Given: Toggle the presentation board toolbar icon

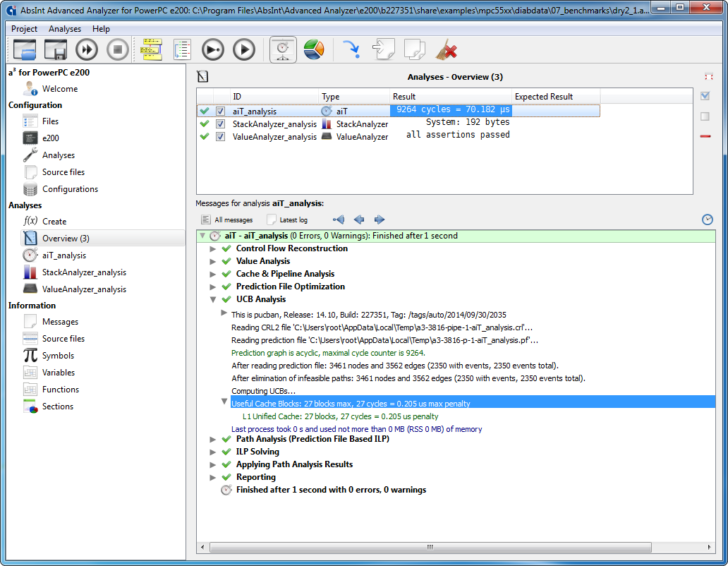Looking at the screenshot, I should pos(283,49).
